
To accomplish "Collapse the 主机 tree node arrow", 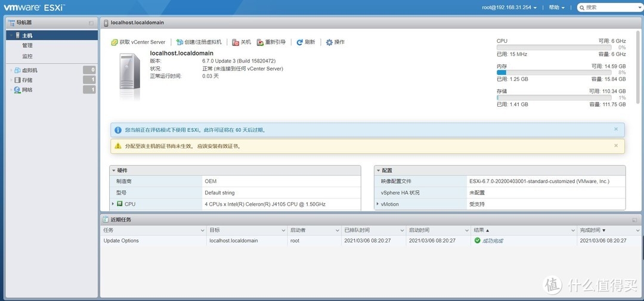I will (11, 35).
